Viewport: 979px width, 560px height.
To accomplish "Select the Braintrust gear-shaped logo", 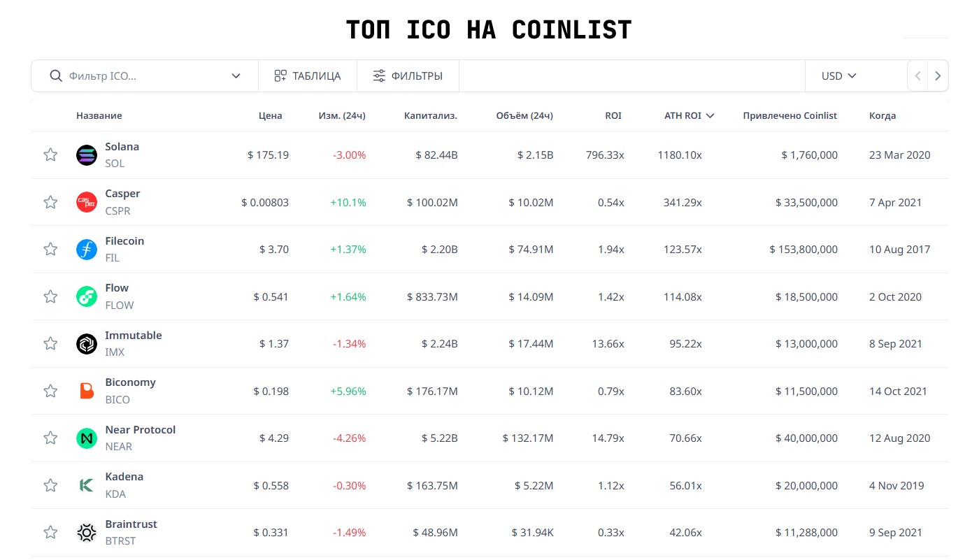I will pos(86,532).
